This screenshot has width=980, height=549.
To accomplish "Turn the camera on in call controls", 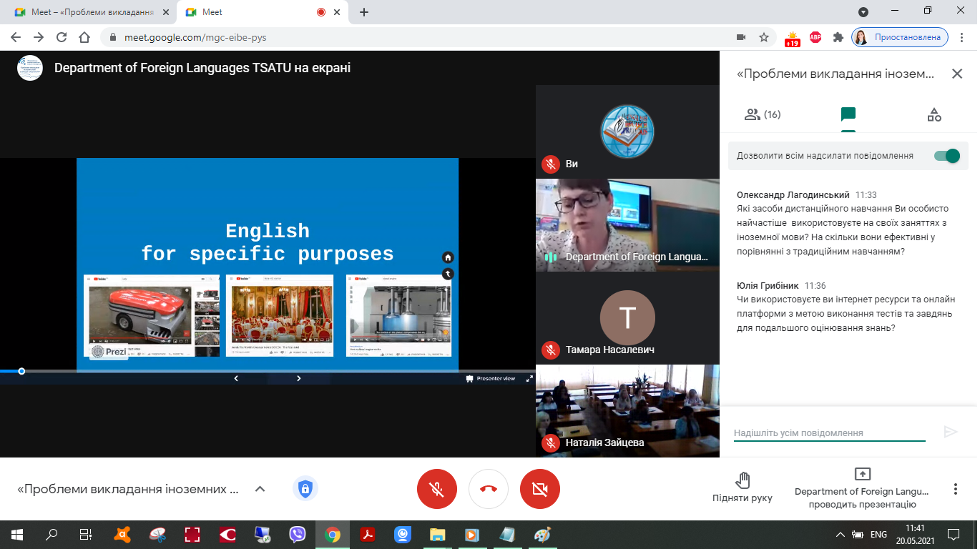I will pyautogui.click(x=540, y=489).
